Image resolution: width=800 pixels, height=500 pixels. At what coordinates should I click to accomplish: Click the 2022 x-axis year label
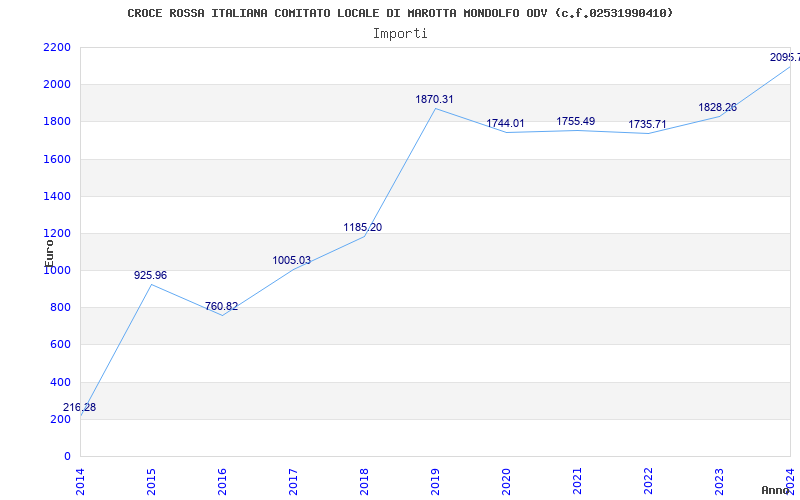pos(647,482)
